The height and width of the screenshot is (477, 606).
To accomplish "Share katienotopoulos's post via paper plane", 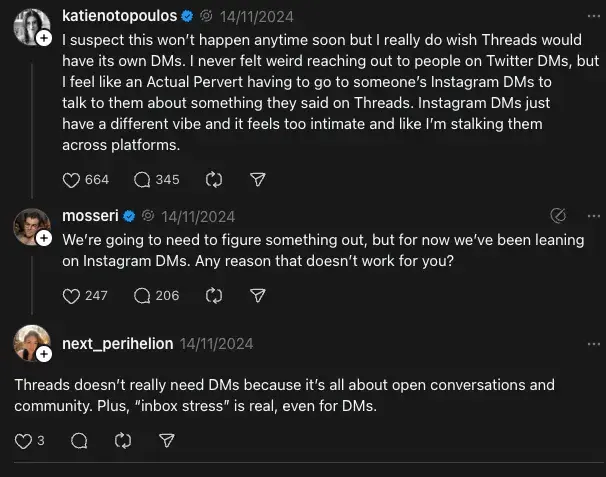I will click(257, 180).
